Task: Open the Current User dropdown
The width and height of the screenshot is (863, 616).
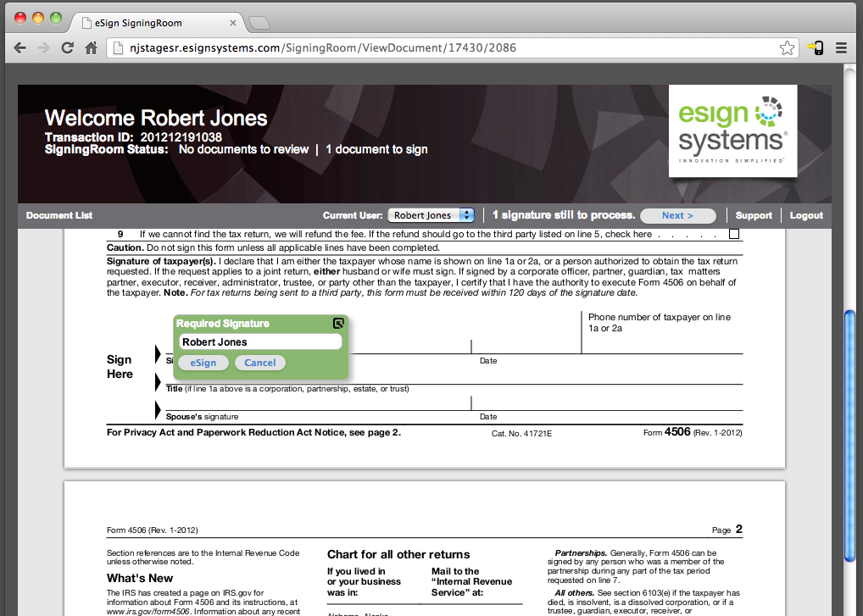Action: click(431, 215)
